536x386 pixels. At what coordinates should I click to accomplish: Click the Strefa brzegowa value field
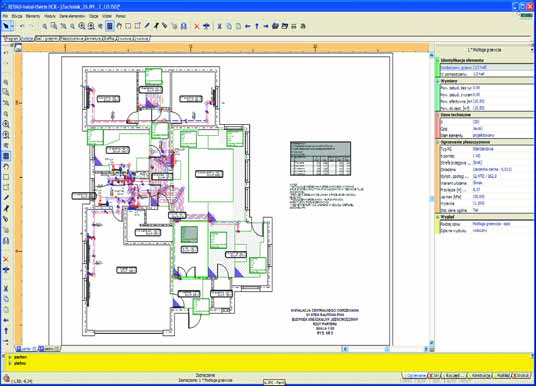(x=502, y=163)
